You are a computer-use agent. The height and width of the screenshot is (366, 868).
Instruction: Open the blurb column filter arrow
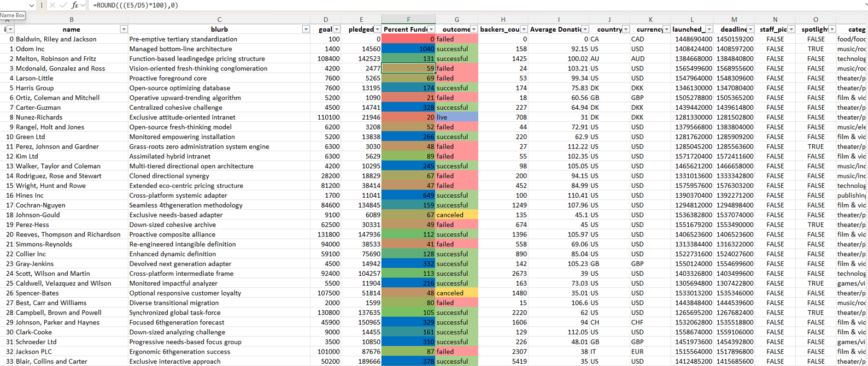click(x=306, y=29)
